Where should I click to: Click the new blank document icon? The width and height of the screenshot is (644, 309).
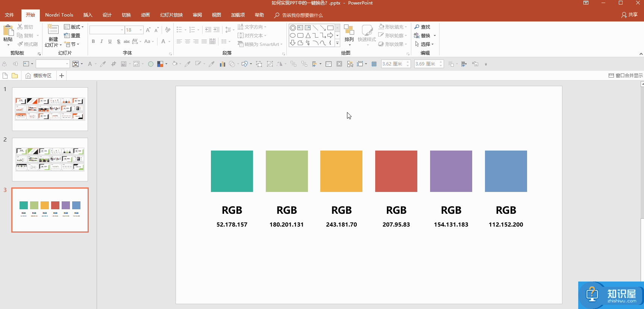[x=5, y=76]
